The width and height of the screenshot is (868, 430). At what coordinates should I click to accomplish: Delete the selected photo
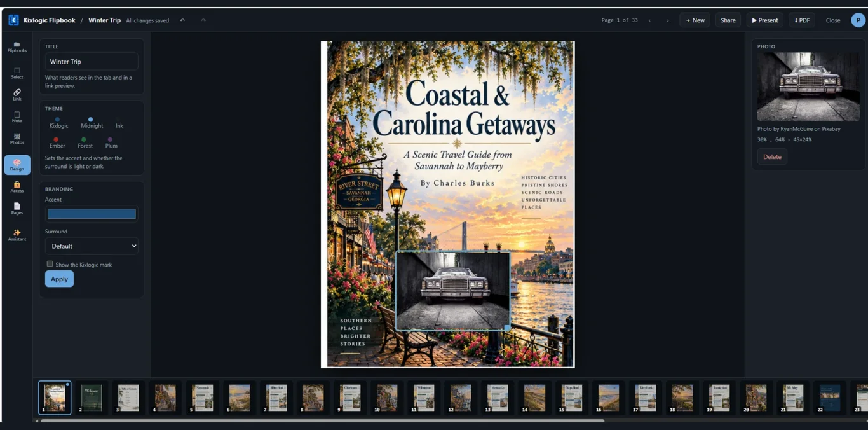coord(772,157)
